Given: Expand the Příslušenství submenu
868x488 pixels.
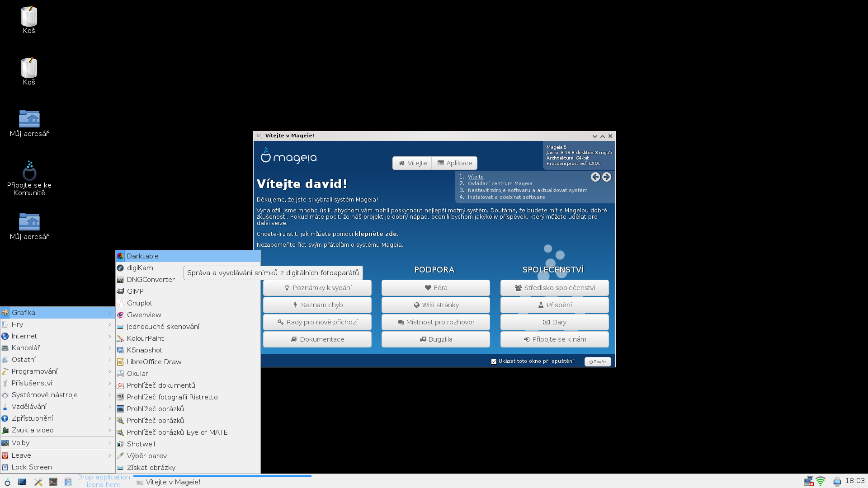Looking at the screenshot, I should tap(57, 383).
